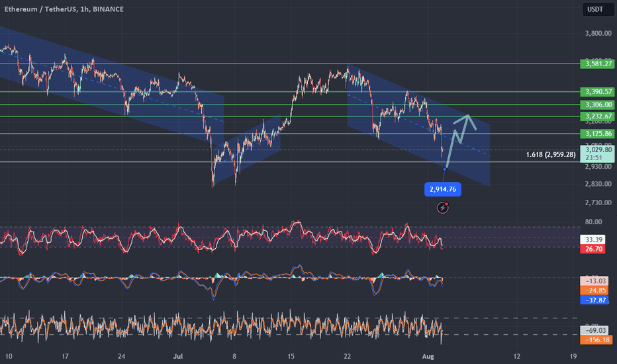
Task: Click the 22 date on time axis
Action: [347, 357]
